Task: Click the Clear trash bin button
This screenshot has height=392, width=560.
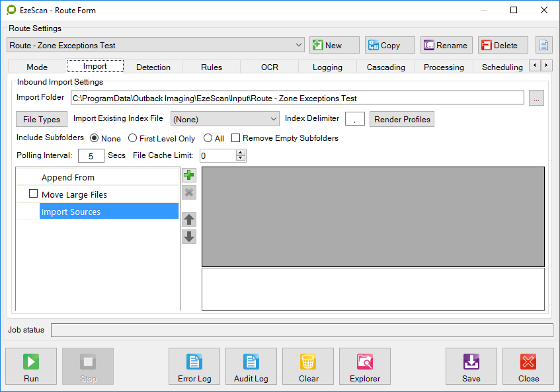Action: (308, 366)
